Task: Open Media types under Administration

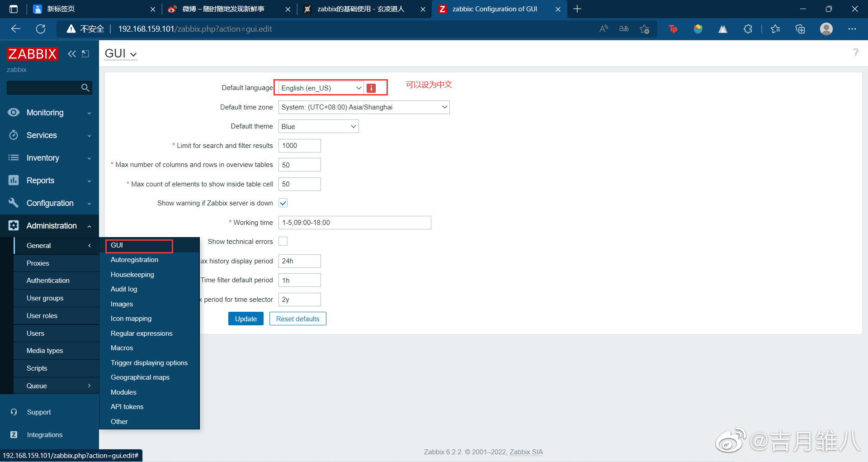Action: click(x=57, y=351)
